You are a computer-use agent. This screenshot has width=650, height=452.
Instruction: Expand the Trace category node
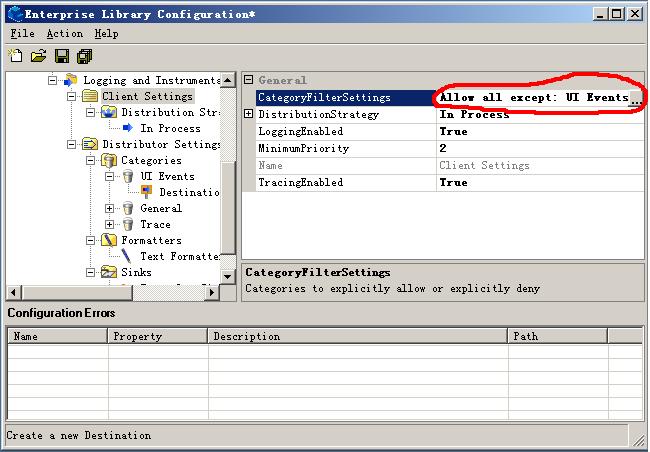click(x=110, y=224)
